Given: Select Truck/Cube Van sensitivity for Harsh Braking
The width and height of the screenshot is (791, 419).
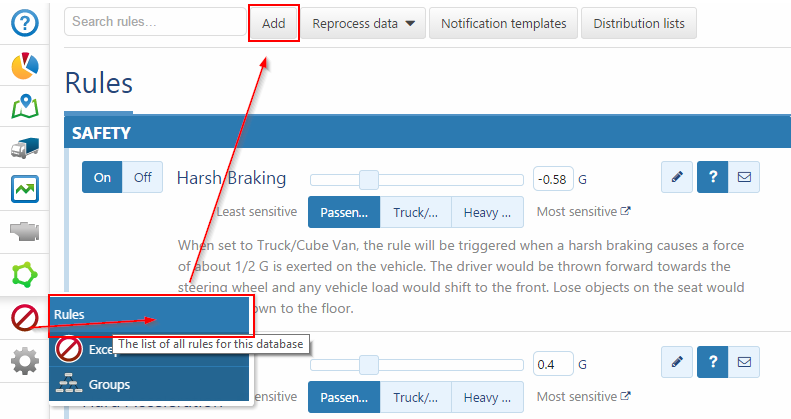Looking at the screenshot, I should (x=415, y=212).
